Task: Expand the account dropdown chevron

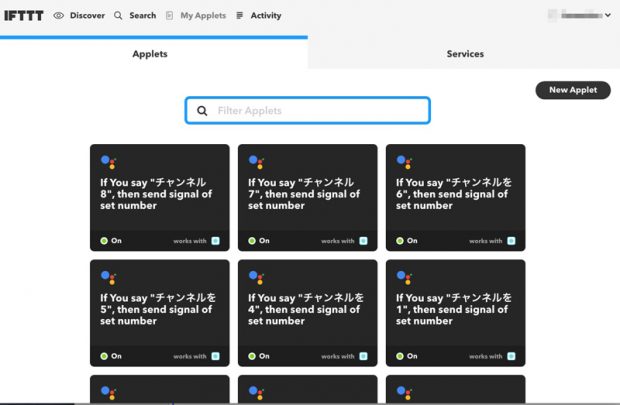Action: coord(608,15)
